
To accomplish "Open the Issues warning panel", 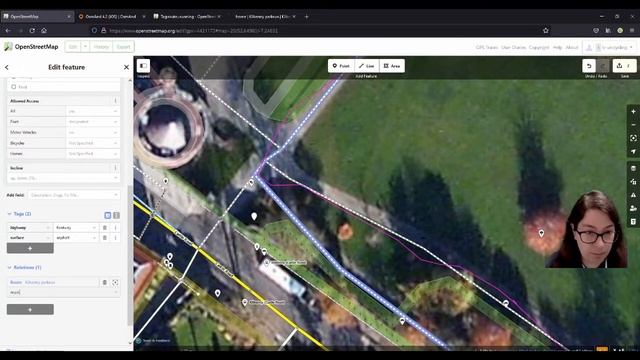I will click(633, 195).
